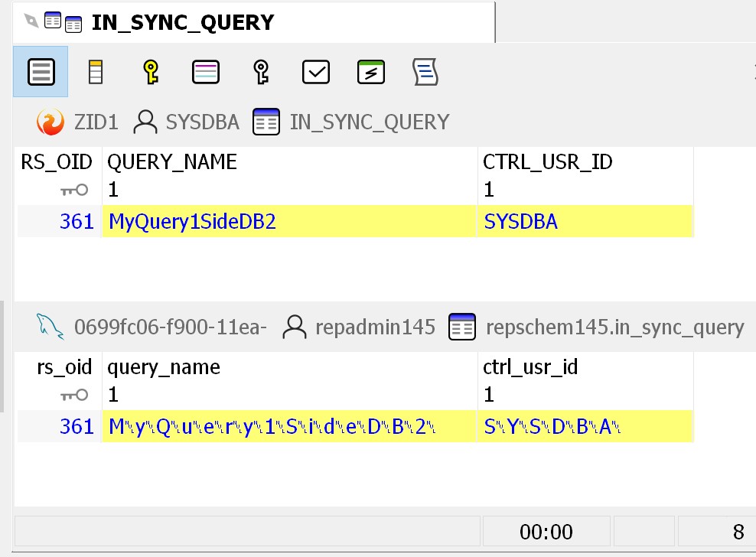Click the repadmin145 user label

coord(375,327)
